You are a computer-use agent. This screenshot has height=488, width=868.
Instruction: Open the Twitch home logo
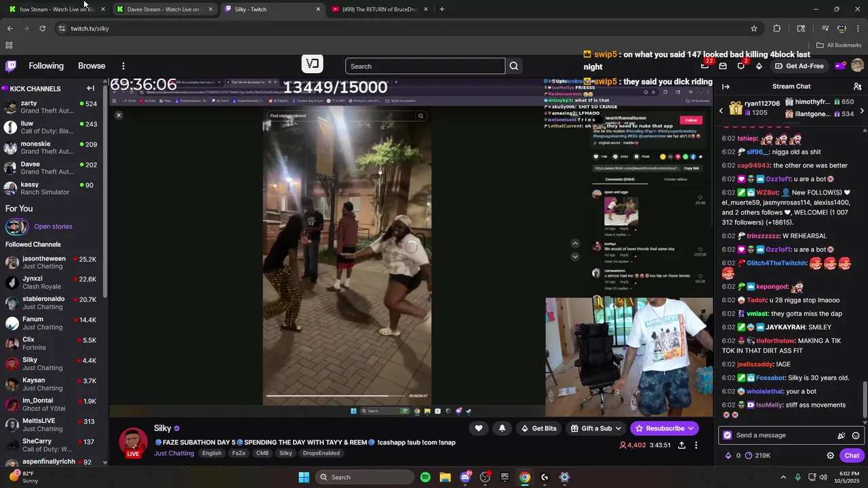pos(11,66)
